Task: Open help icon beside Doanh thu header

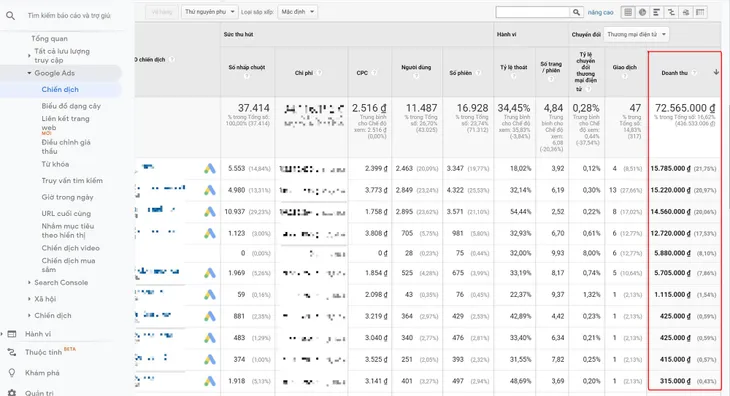Action: [x=694, y=73]
